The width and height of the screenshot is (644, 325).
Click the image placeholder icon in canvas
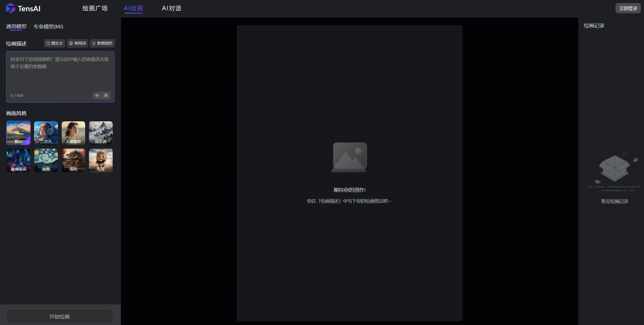click(349, 157)
